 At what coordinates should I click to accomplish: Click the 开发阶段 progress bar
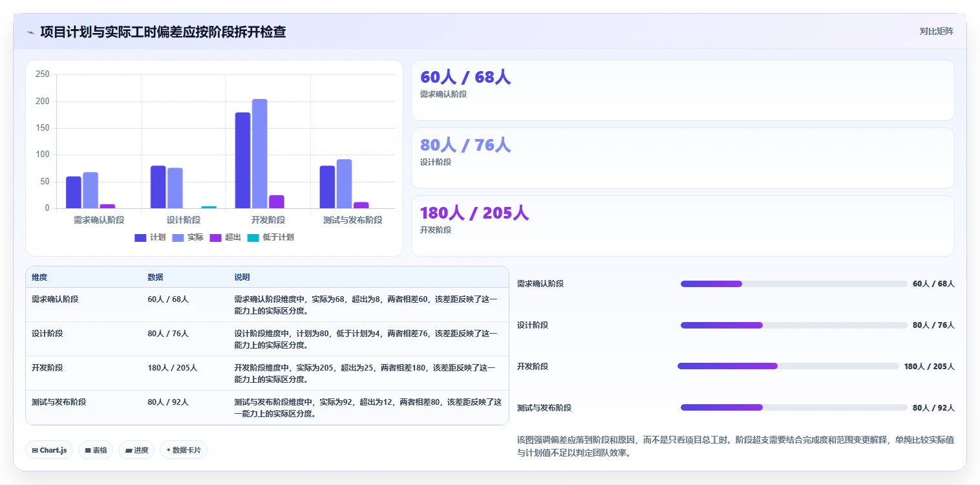pos(788,366)
